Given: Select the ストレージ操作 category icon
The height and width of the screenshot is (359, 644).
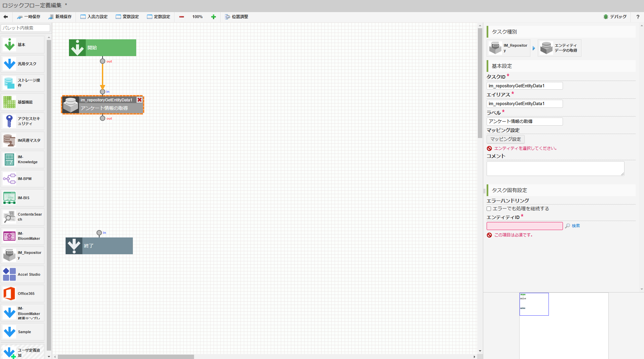Looking at the screenshot, I should (9, 83).
